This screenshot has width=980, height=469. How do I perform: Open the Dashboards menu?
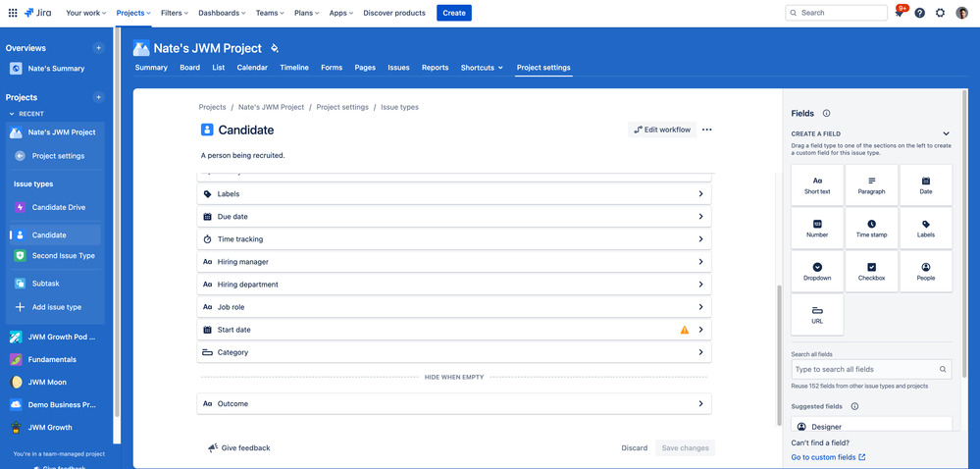click(222, 13)
